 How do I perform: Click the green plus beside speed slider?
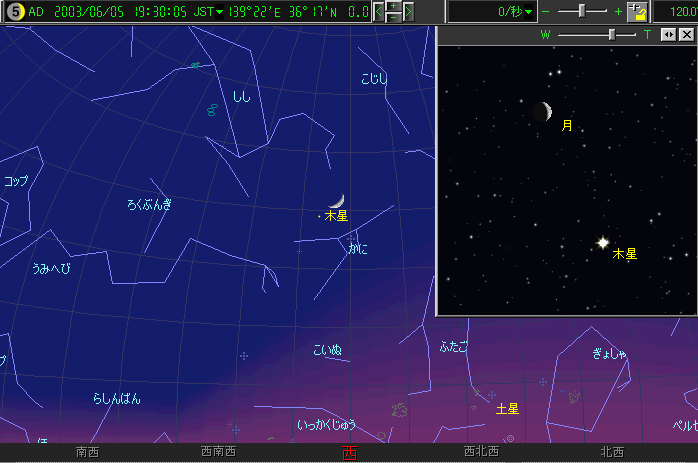(618, 12)
